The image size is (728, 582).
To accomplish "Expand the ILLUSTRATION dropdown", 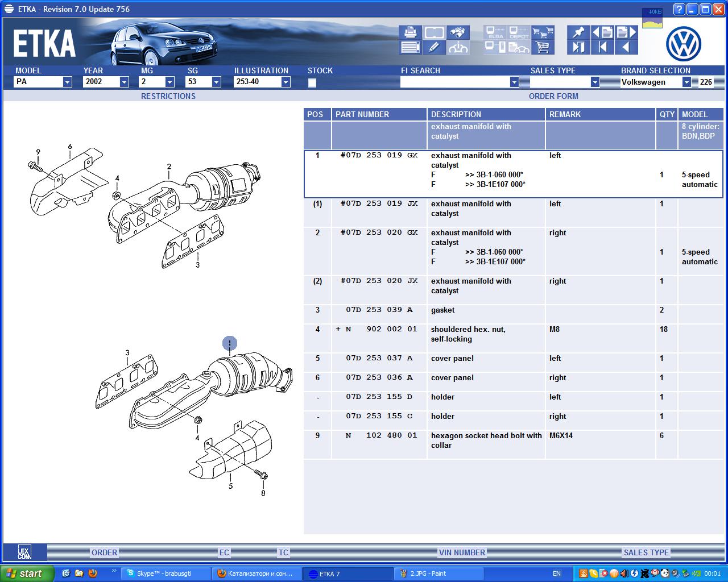I will (x=286, y=82).
